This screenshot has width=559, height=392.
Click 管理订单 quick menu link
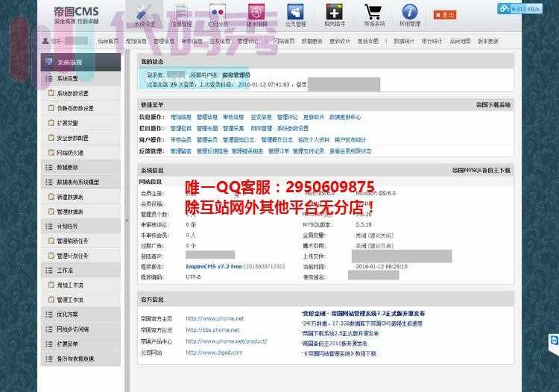pyautogui.click(x=279, y=151)
